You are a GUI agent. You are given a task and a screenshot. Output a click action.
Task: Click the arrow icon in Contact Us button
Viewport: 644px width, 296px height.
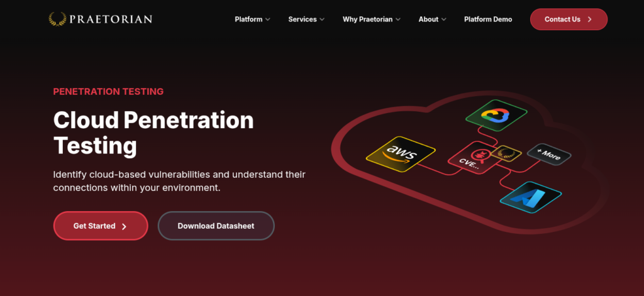pos(590,19)
